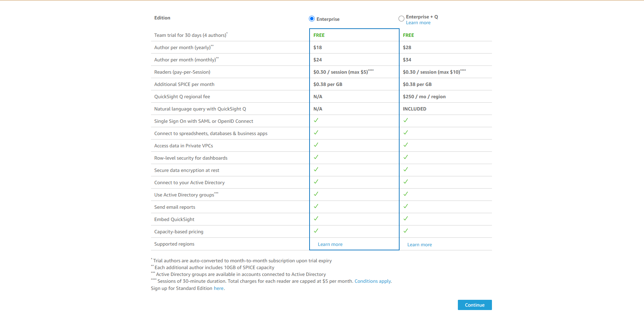
Task: Click Enterprise + Q checkmark for Capacity-based pricing row
Action: (406, 231)
